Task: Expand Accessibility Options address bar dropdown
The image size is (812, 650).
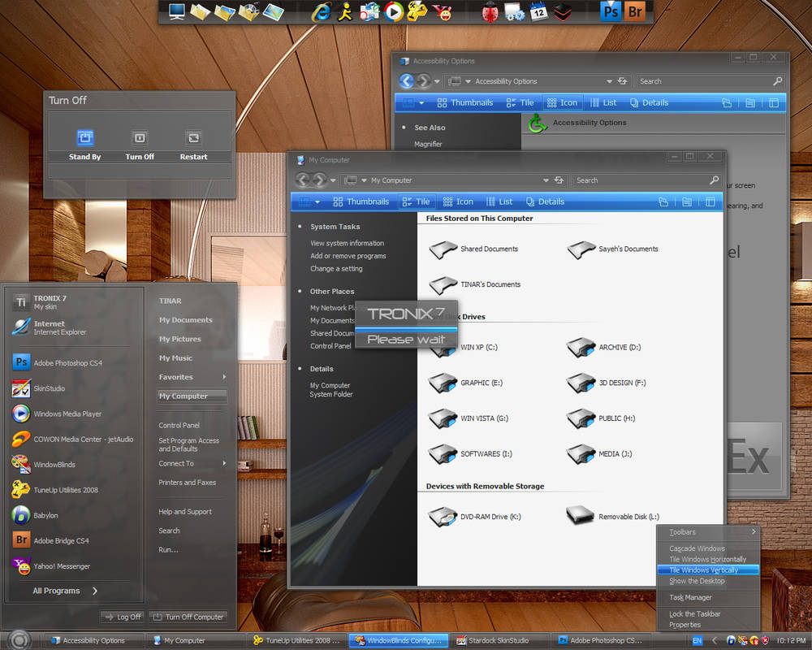Action: 609,81
